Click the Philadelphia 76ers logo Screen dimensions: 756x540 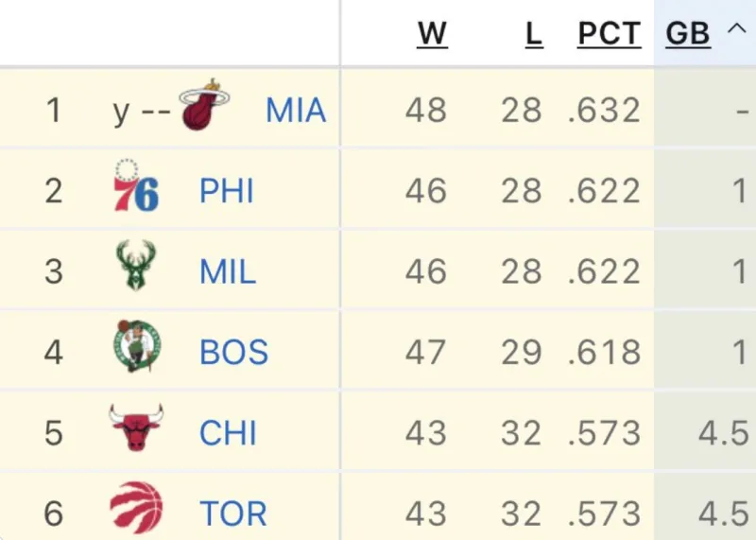coord(136,185)
